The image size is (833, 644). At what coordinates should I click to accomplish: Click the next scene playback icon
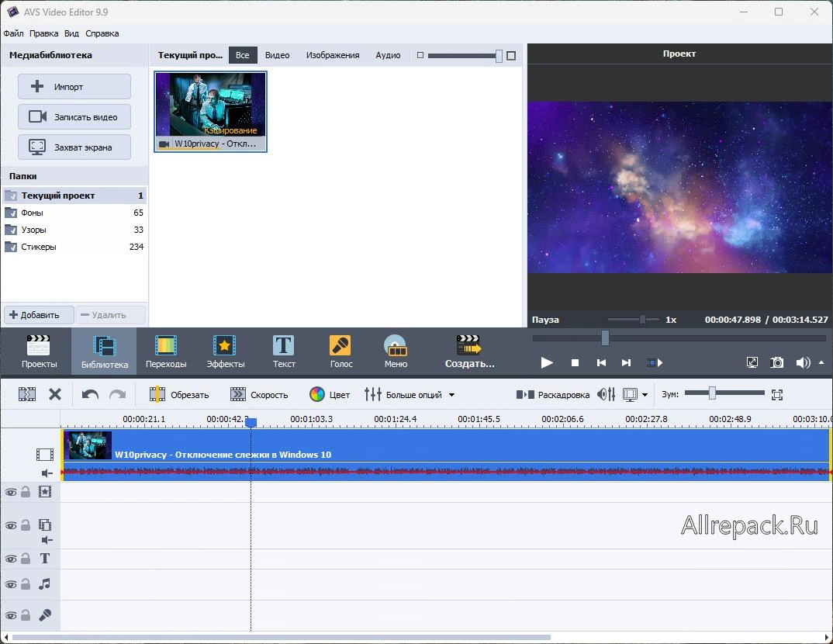[x=655, y=362]
